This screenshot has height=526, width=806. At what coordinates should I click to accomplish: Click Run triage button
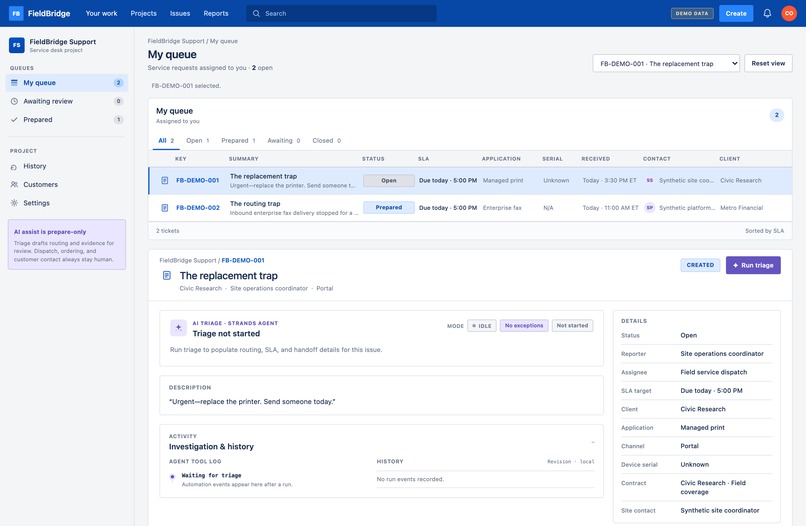point(753,265)
